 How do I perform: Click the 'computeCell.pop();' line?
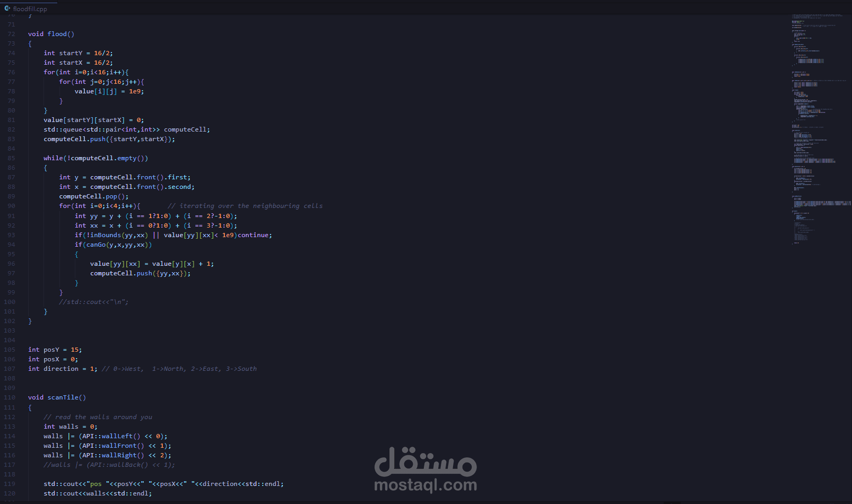tap(93, 196)
